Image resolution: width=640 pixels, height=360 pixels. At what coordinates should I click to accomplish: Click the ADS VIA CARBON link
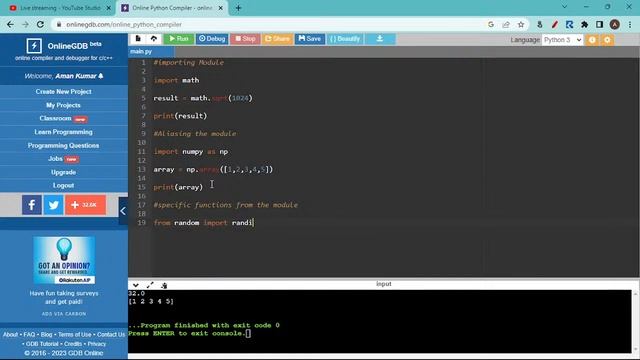click(64, 314)
